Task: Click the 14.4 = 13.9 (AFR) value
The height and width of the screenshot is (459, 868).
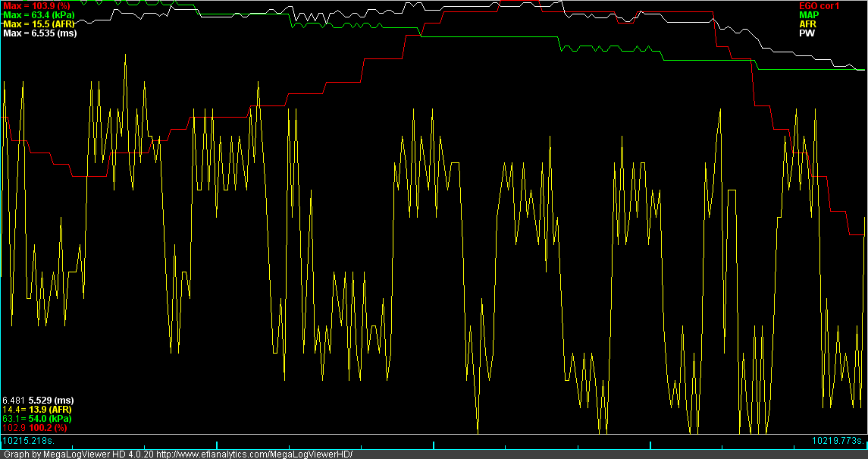Action: [x=36, y=409]
